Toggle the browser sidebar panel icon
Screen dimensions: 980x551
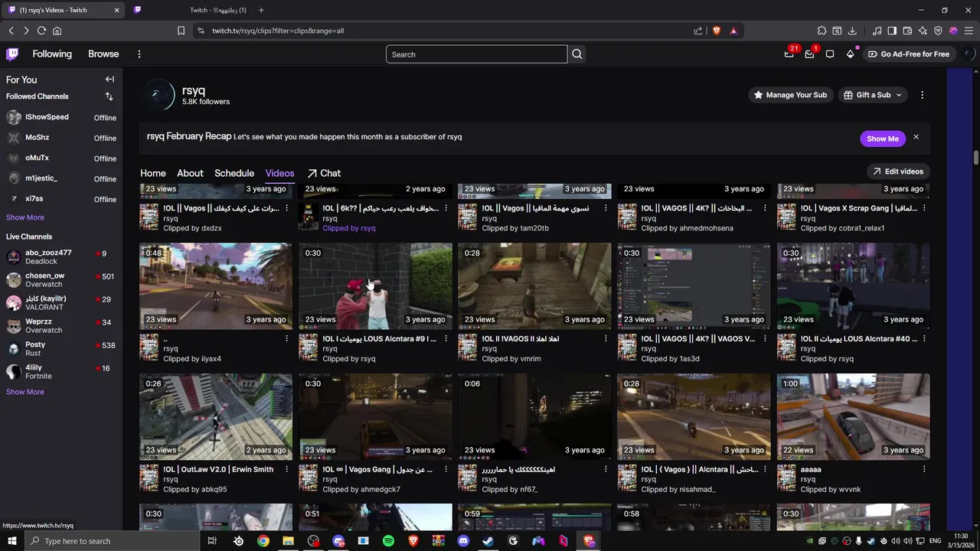pyautogui.click(x=892, y=31)
